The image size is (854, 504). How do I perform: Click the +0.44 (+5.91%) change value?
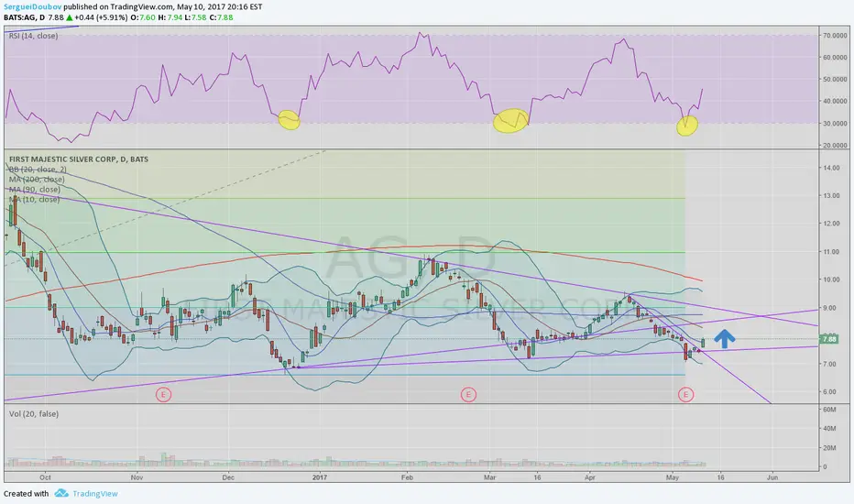point(101,17)
